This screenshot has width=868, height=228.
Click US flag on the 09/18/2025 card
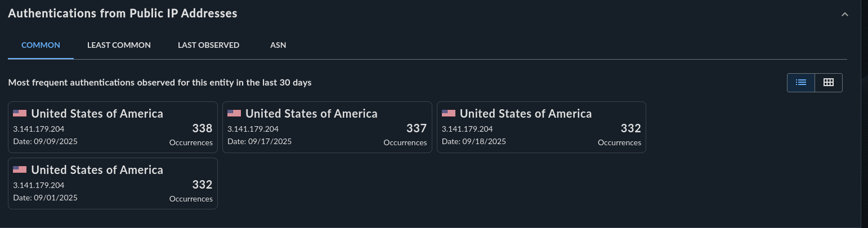(449, 113)
